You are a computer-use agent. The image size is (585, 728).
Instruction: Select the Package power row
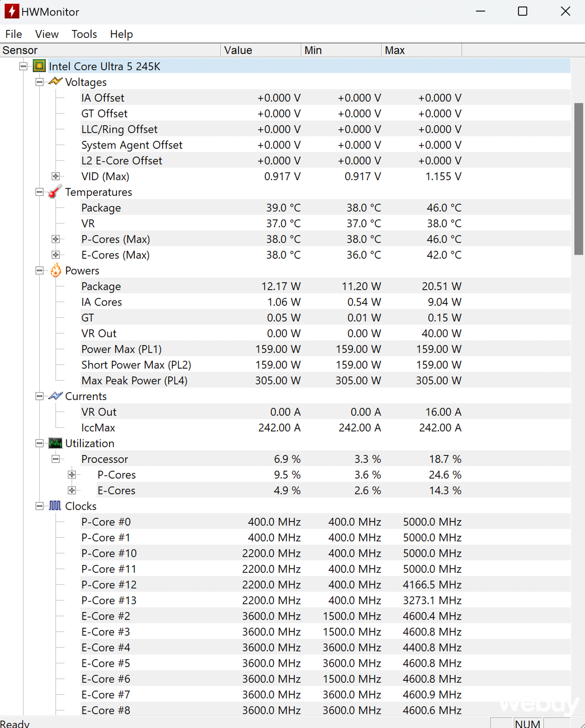click(x=325, y=286)
